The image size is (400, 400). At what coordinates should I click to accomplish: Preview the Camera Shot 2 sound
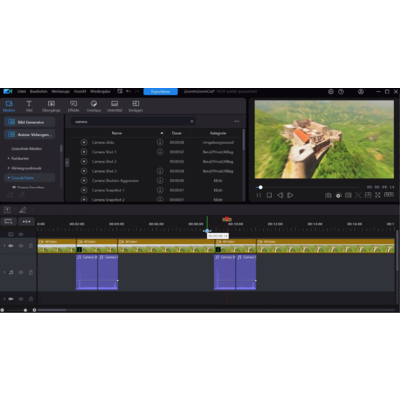click(84, 161)
